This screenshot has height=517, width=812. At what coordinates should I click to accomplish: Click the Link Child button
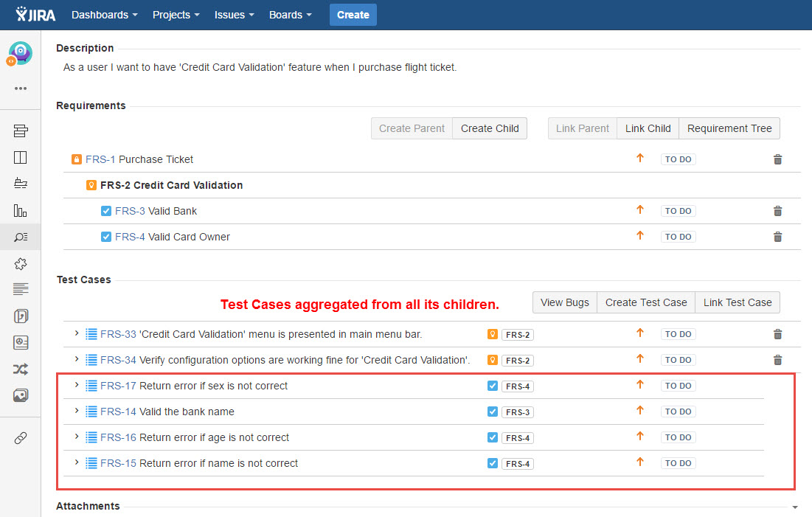pos(648,128)
